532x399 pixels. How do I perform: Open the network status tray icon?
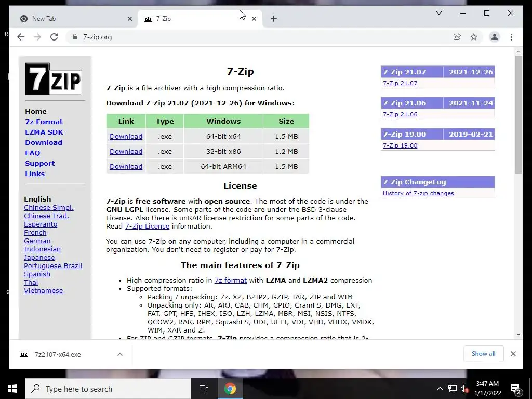pos(452,389)
